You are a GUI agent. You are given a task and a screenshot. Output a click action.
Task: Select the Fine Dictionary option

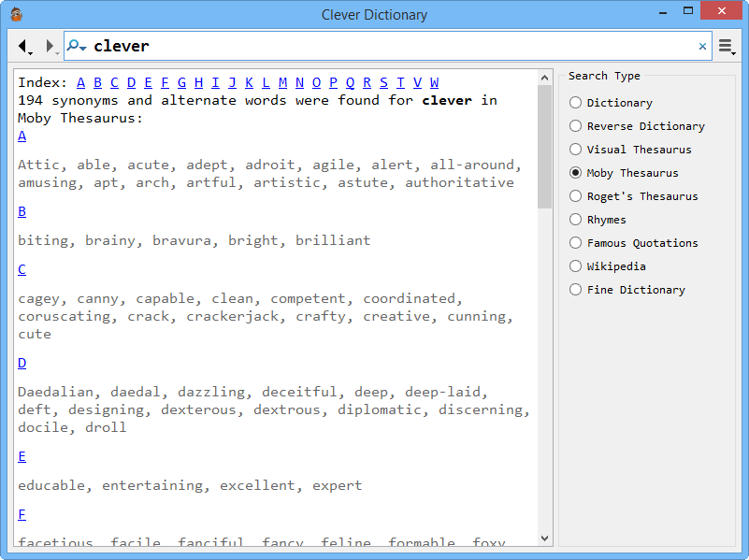[x=627, y=290]
